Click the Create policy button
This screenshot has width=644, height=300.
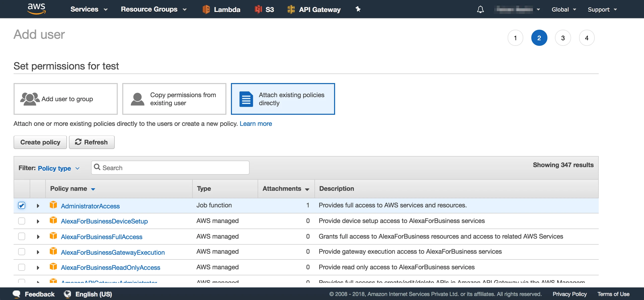40,142
